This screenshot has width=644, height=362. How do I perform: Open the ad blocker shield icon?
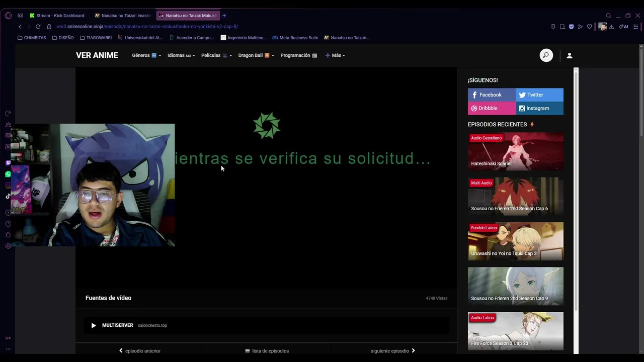click(x=571, y=27)
